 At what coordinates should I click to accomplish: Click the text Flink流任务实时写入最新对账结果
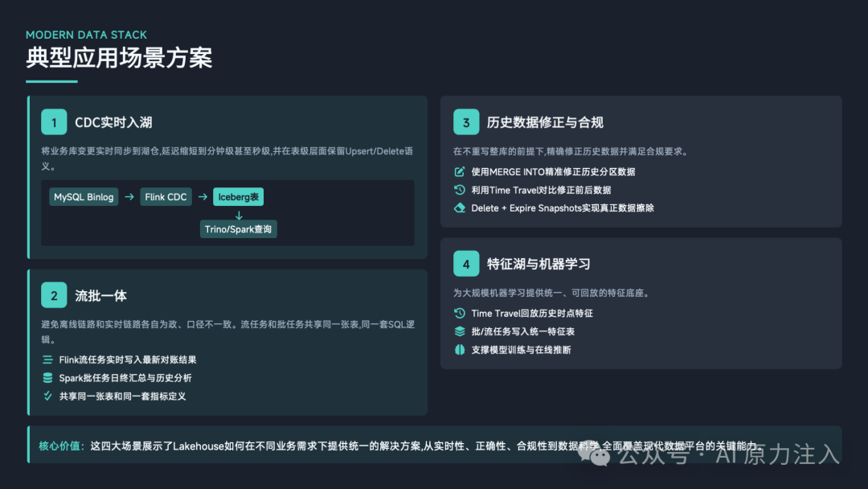128,360
